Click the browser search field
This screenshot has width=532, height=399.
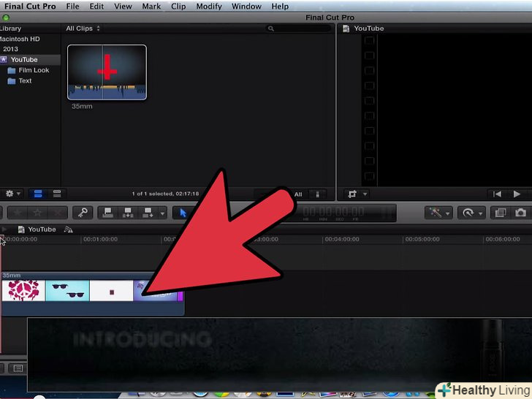click(298, 28)
